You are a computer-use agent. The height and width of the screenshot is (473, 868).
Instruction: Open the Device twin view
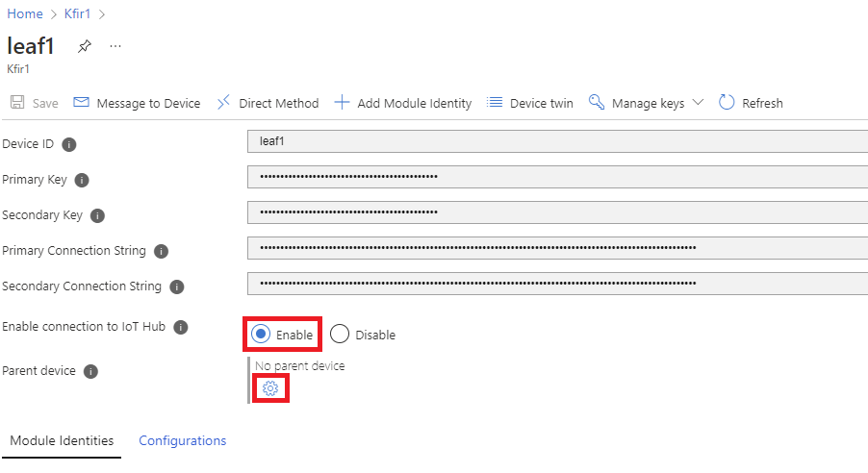tap(530, 103)
